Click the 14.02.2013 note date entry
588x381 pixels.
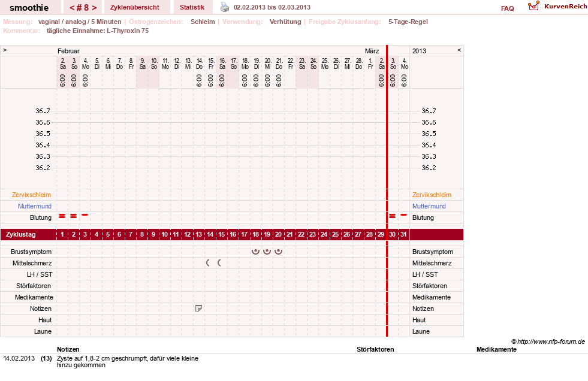pyautogui.click(x=19, y=358)
